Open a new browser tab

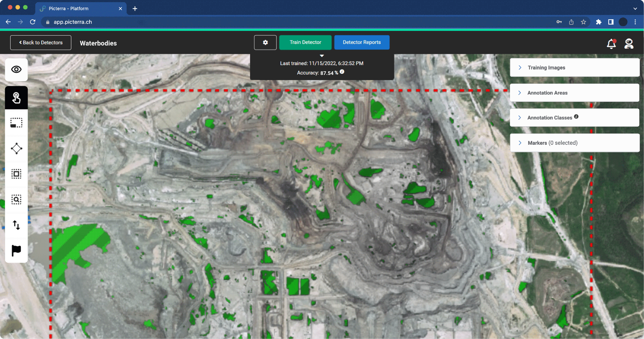tap(135, 8)
